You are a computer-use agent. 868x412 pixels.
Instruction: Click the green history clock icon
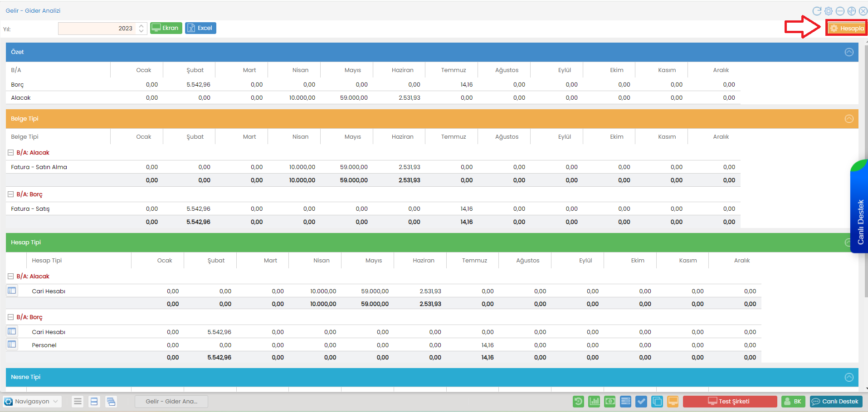(578, 401)
